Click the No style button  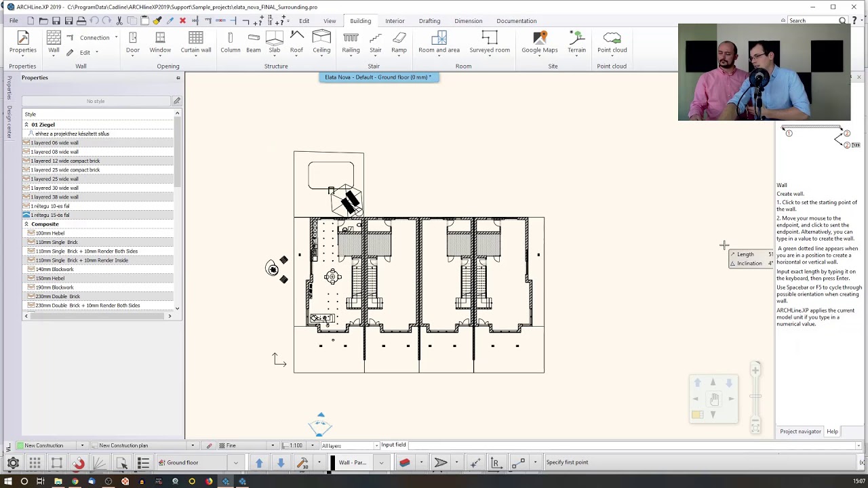96,101
